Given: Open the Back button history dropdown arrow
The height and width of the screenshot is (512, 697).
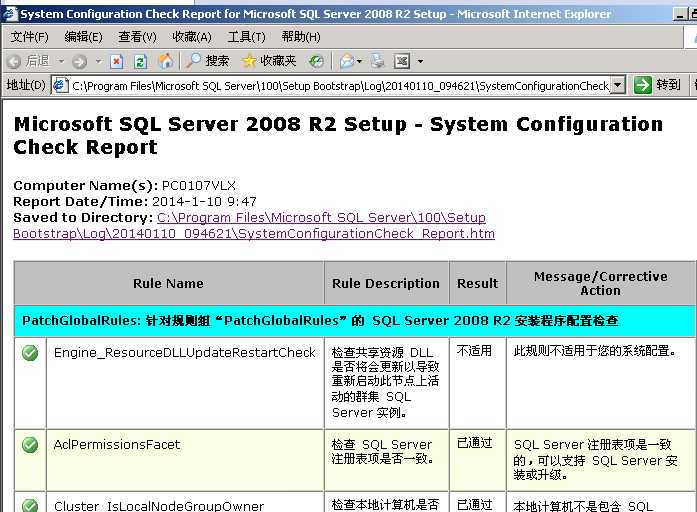Looking at the screenshot, I should pos(61,61).
